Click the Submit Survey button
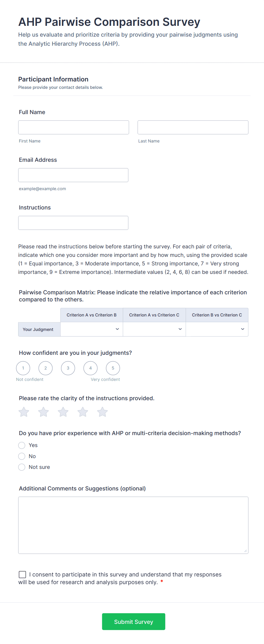Viewport: 264px width, 644px height. pyautogui.click(x=133, y=622)
